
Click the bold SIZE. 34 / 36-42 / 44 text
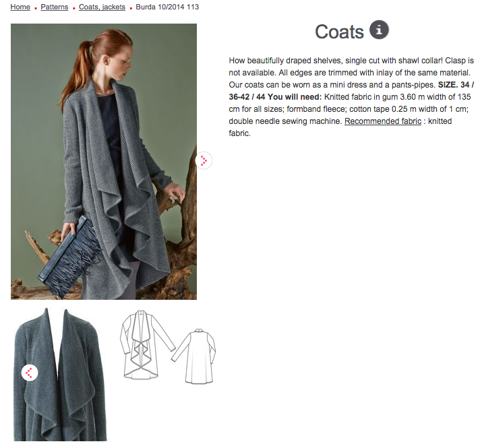[x=351, y=91]
